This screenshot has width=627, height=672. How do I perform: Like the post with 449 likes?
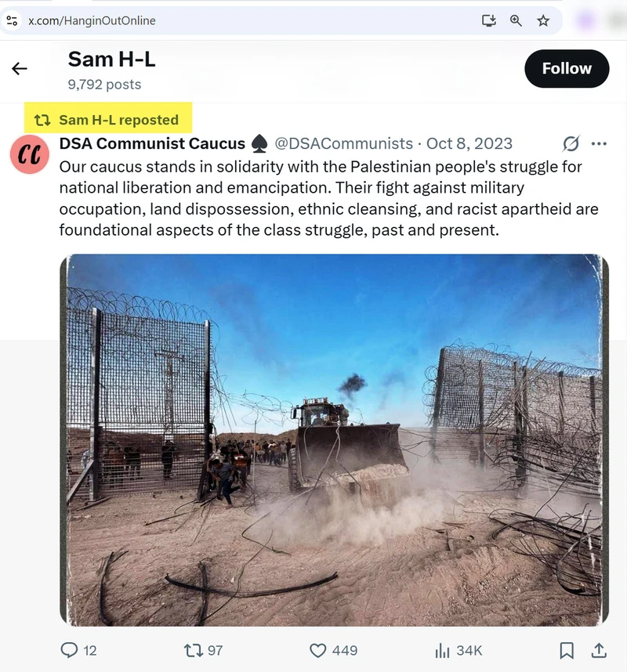pyautogui.click(x=333, y=650)
